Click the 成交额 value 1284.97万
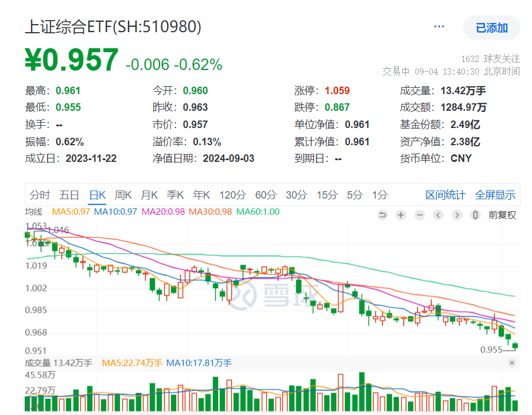Screen dimensions: 532x415 click(464, 107)
